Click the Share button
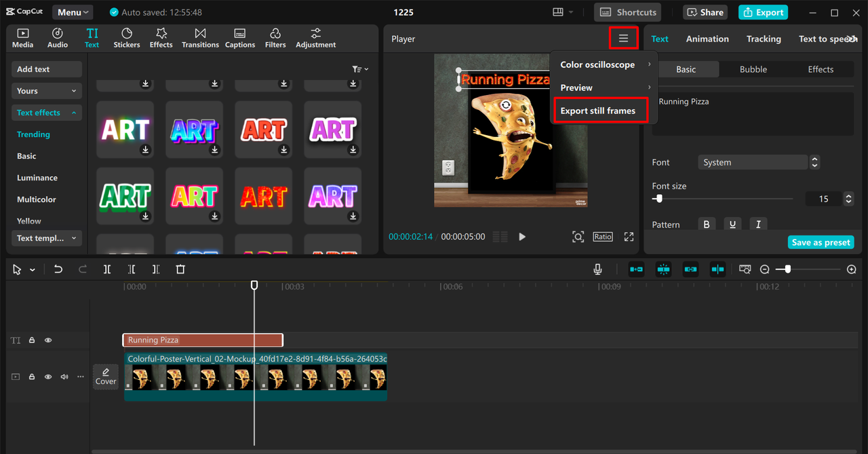 click(x=705, y=12)
